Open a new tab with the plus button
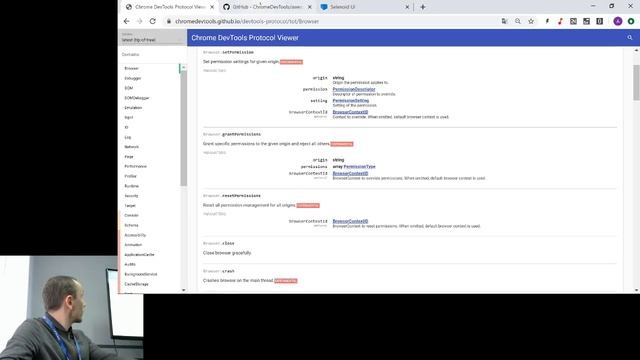Screen dimensions: 640x360 423,7
